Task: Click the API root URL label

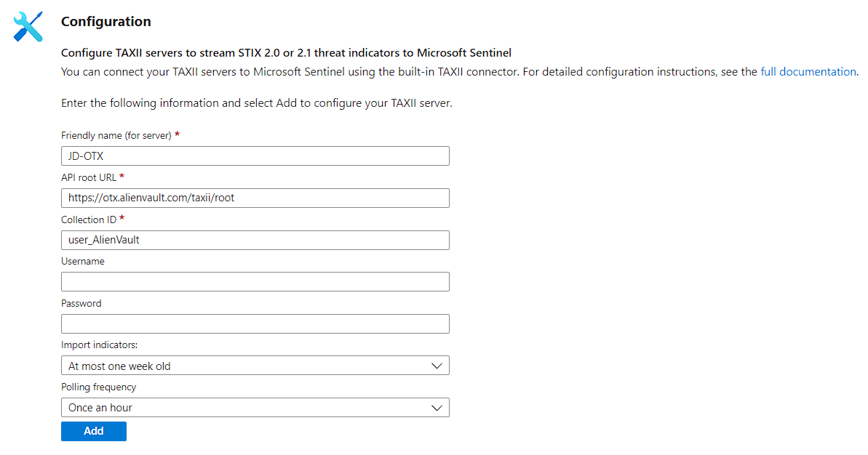Action: click(87, 177)
